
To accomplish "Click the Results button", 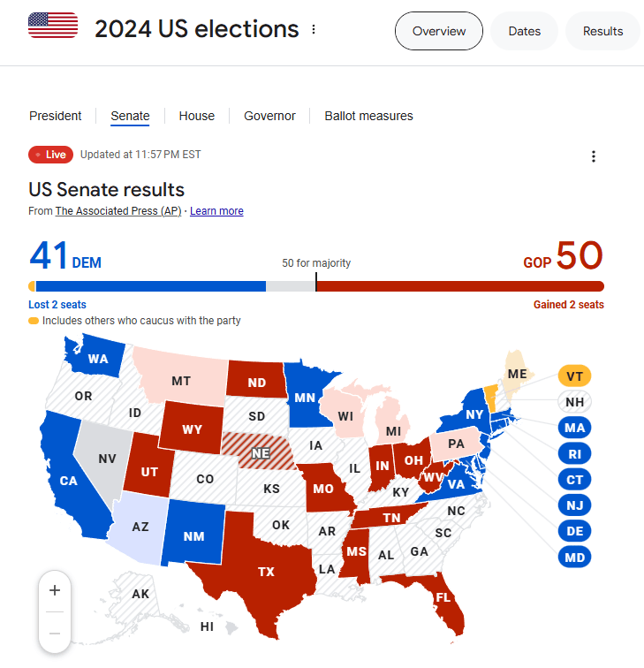I will pyautogui.click(x=602, y=31).
